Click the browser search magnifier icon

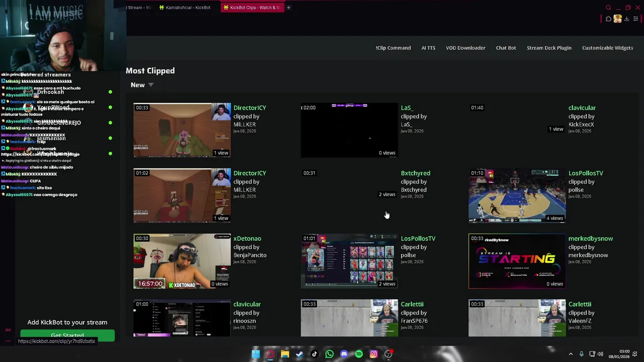pos(608,8)
